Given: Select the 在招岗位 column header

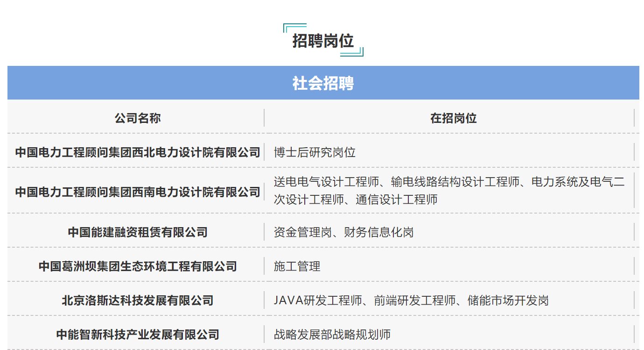Looking at the screenshot, I should tap(454, 118).
